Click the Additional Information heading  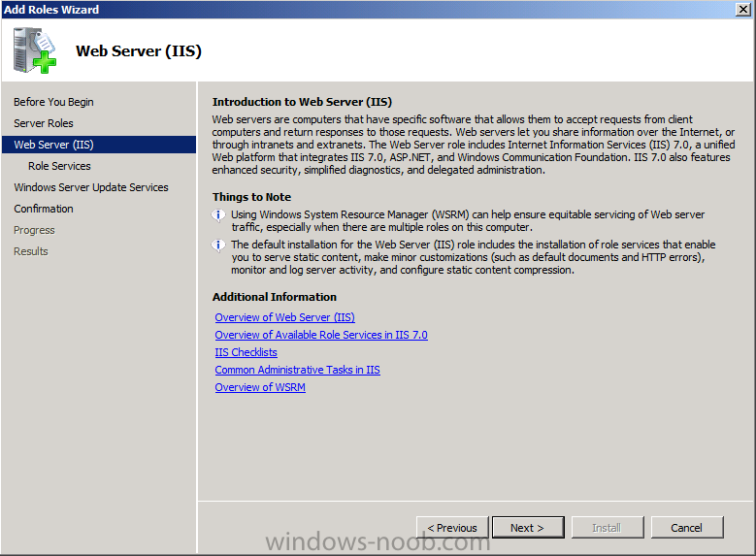pos(275,297)
